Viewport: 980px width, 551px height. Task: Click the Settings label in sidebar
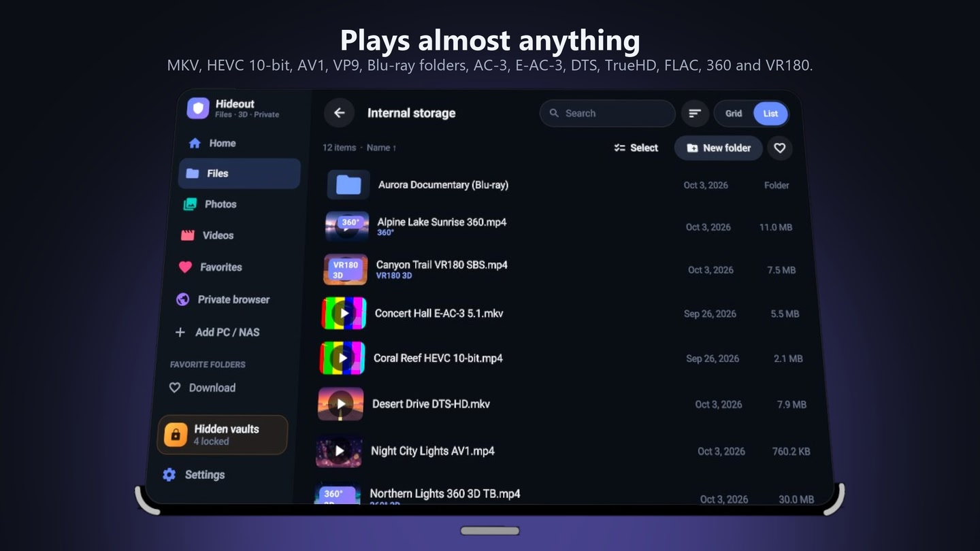point(205,475)
